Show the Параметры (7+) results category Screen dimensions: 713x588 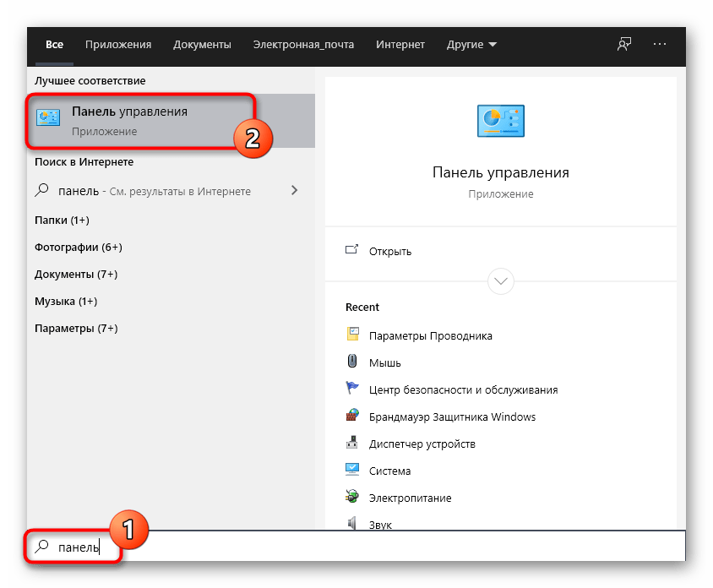coord(76,328)
